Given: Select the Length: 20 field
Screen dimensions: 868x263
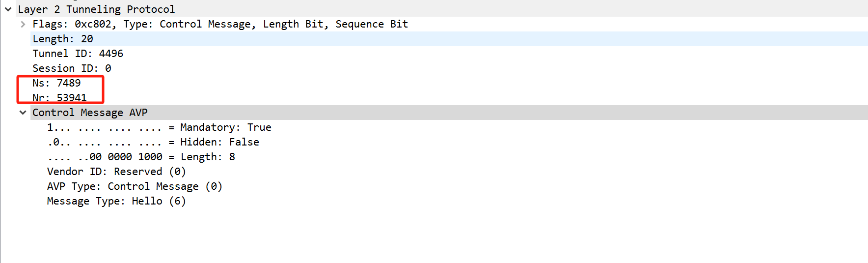Looking at the screenshot, I should pos(63,39).
